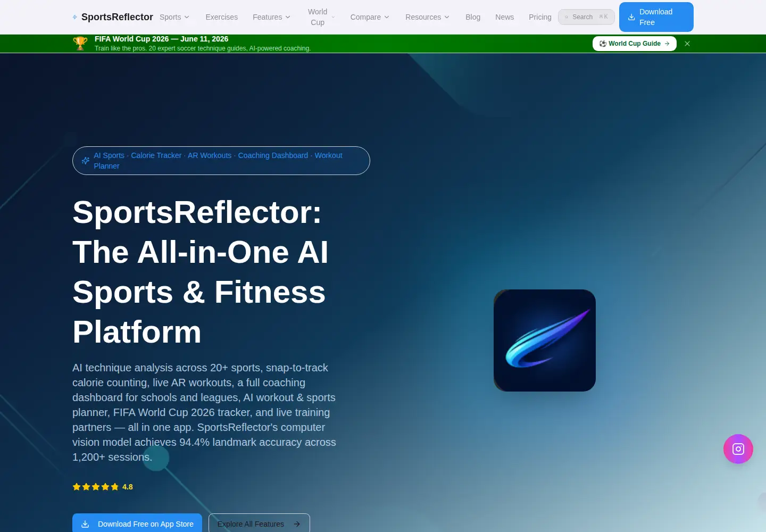Open the floating Instagram icon button
The height and width of the screenshot is (532, 766).
click(738, 449)
